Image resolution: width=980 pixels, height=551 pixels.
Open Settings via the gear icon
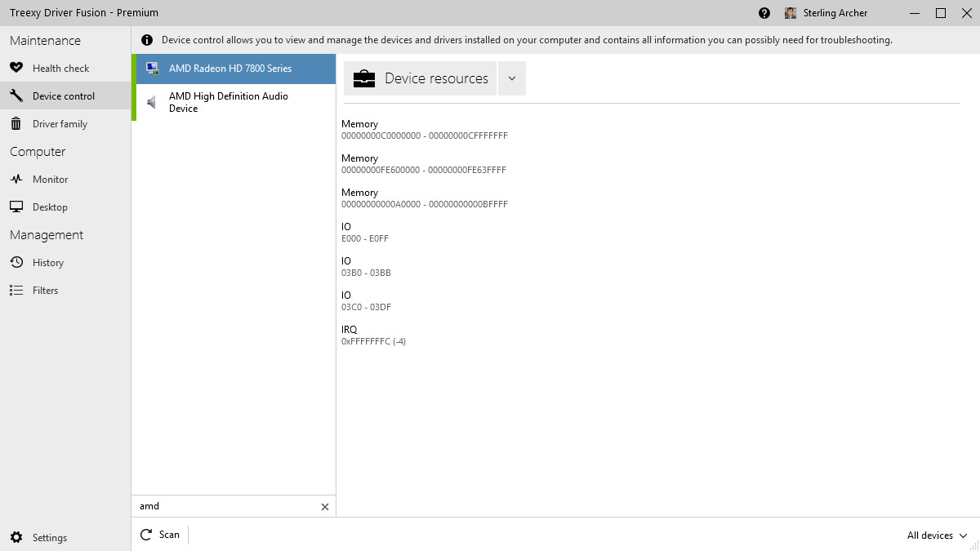tap(16, 537)
